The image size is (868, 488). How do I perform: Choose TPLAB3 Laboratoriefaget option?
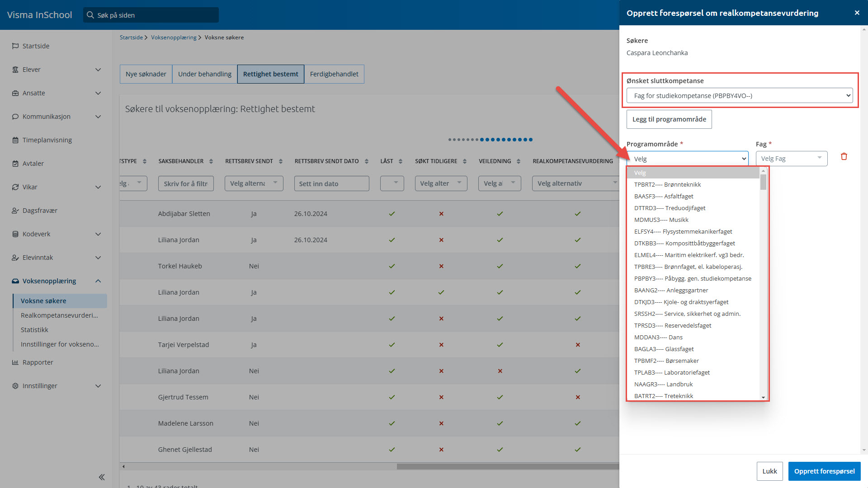tap(693, 372)
